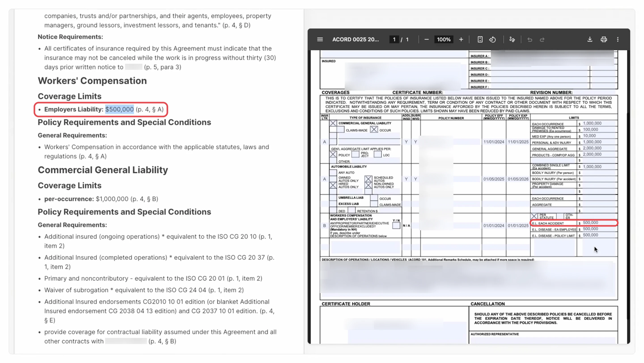Screen dimensions: 644x363
Task: Click the redo arrow in PDF toolbar
Action: [542, 40]
